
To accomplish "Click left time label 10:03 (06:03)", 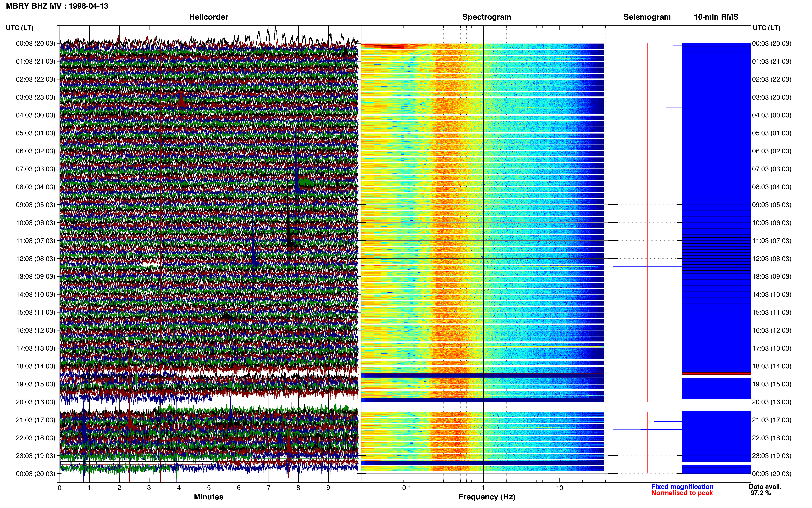I will 36,223.
